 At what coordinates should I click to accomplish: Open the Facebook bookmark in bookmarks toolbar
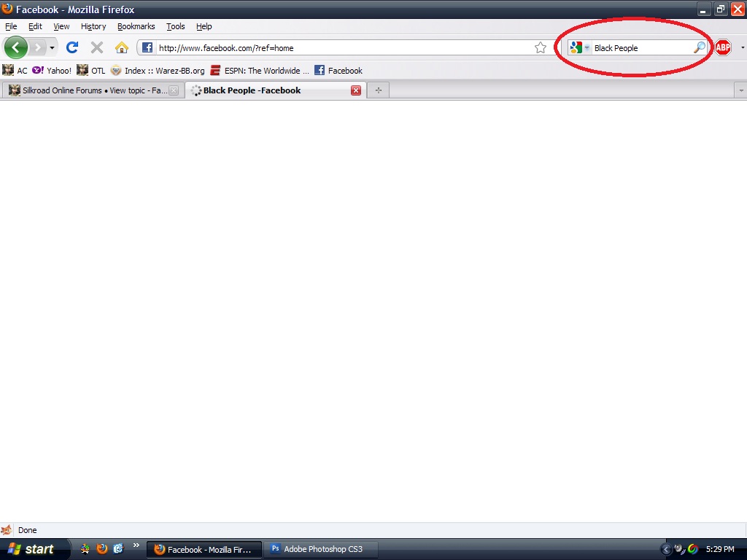338,71
